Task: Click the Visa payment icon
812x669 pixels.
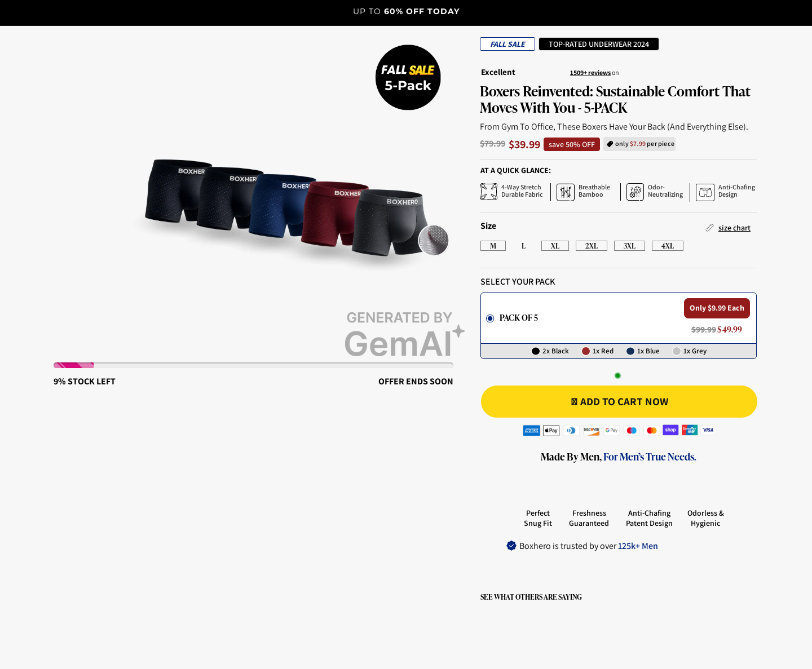Action: (x=708, y=430)
